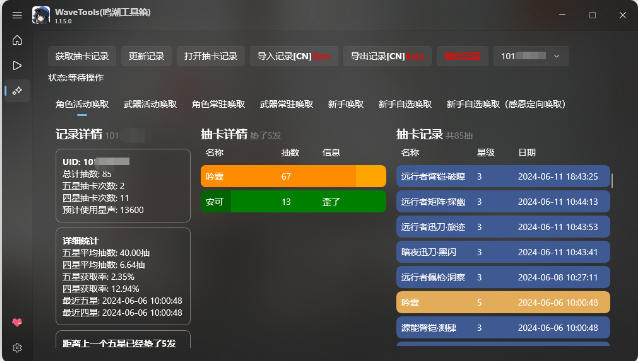Image resolution: width=638 pixels, height=361 pixels.
Task: Click the 最近五星 date line
Action: pos(122,301)
